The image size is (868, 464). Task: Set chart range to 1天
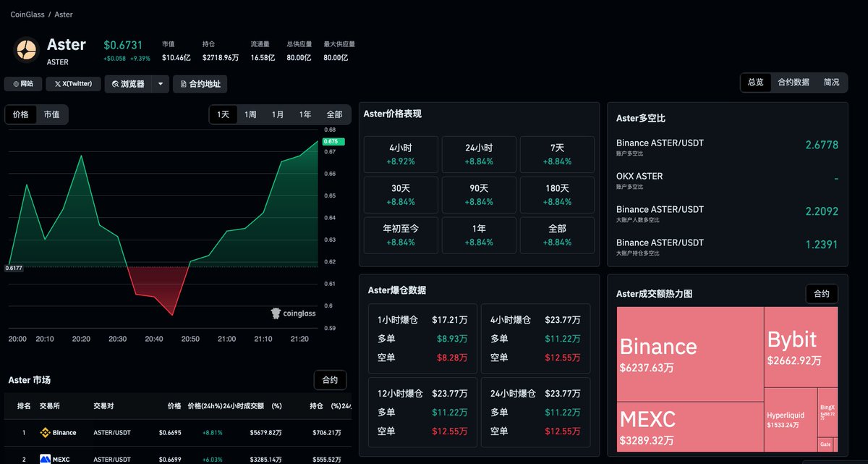tap(224, 114)
